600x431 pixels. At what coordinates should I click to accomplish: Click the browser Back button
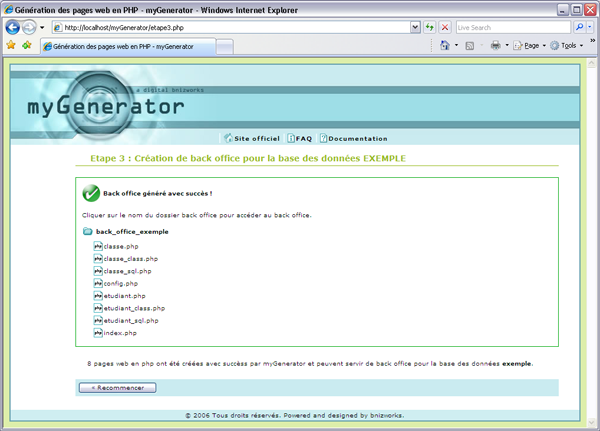(x=11, y=27)
